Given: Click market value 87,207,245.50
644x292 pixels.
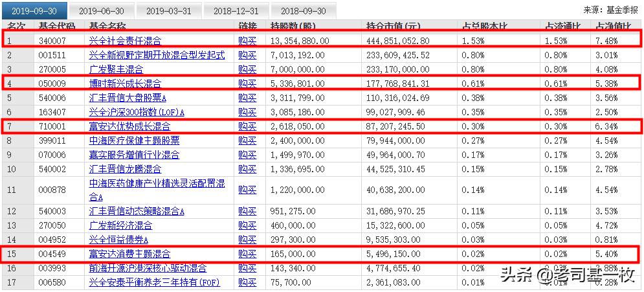Looking at the screenshot, I should [x=396, y=126].
